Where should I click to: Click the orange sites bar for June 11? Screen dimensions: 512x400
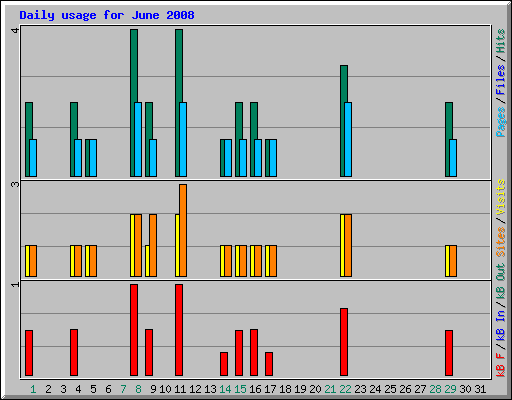[183, 230]
